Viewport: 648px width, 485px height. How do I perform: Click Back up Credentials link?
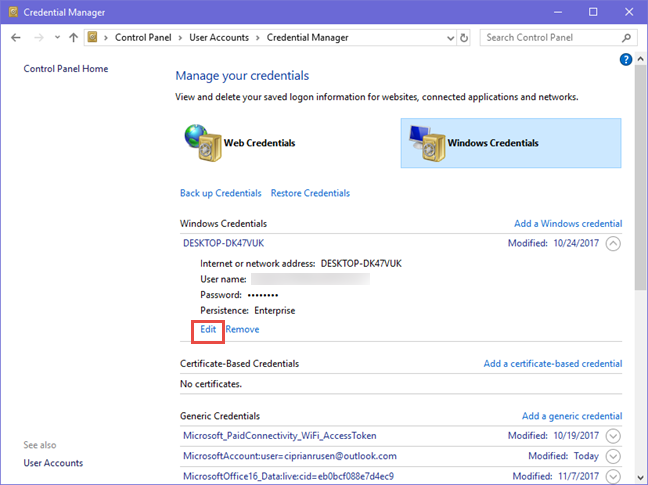(221, 193)
